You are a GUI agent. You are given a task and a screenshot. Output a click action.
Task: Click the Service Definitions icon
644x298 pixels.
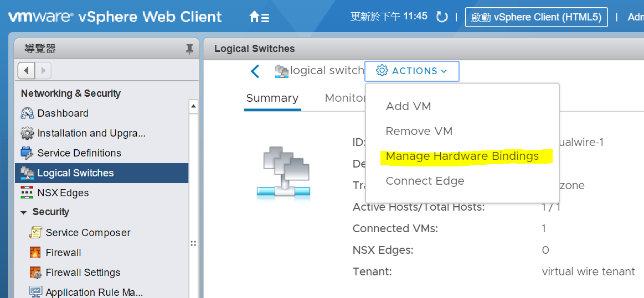click(27, 153)
